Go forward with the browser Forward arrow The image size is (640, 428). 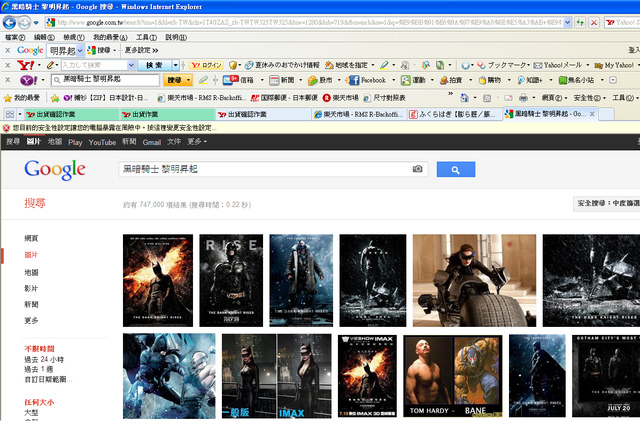tap(24, 22)
